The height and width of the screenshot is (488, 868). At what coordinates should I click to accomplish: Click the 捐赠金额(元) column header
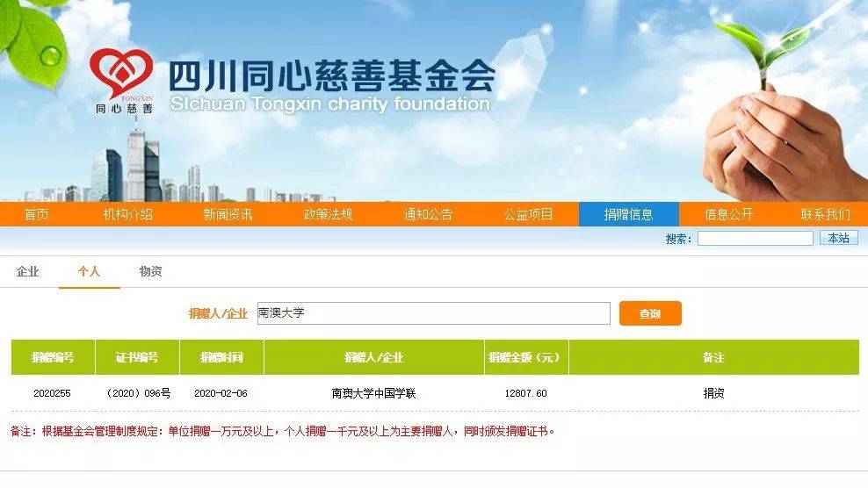(x=526, y=357)
